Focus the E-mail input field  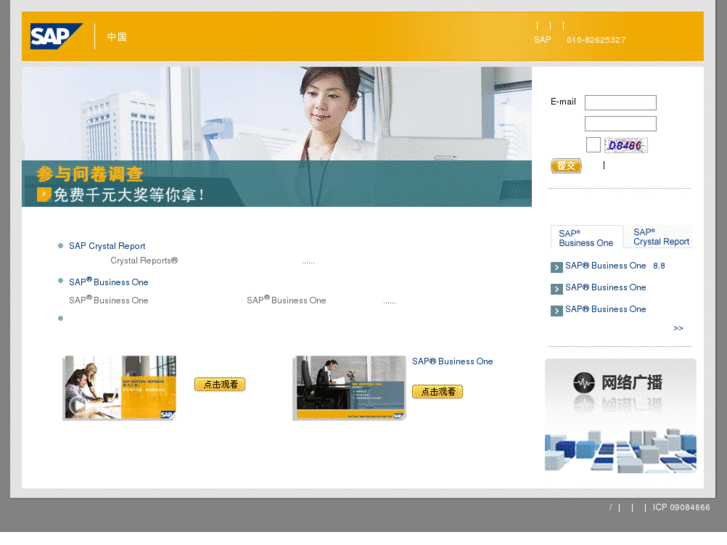pyautogui.click(x=620, y=103)
